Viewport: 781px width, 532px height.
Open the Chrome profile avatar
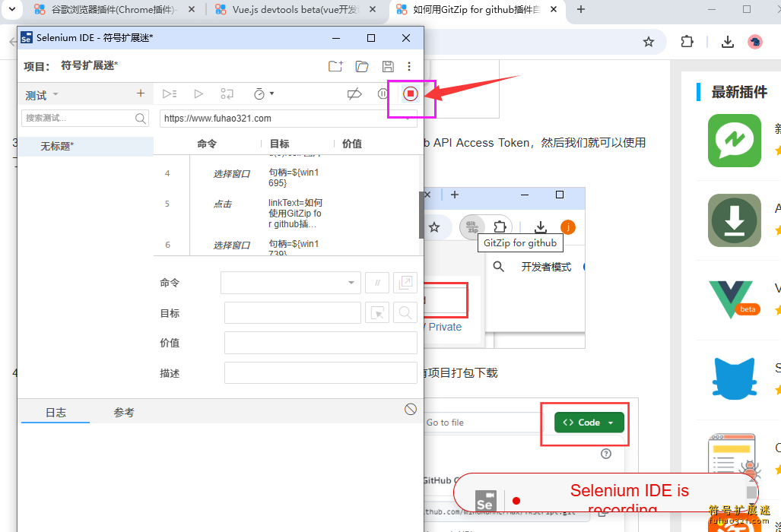coord(755,42)
